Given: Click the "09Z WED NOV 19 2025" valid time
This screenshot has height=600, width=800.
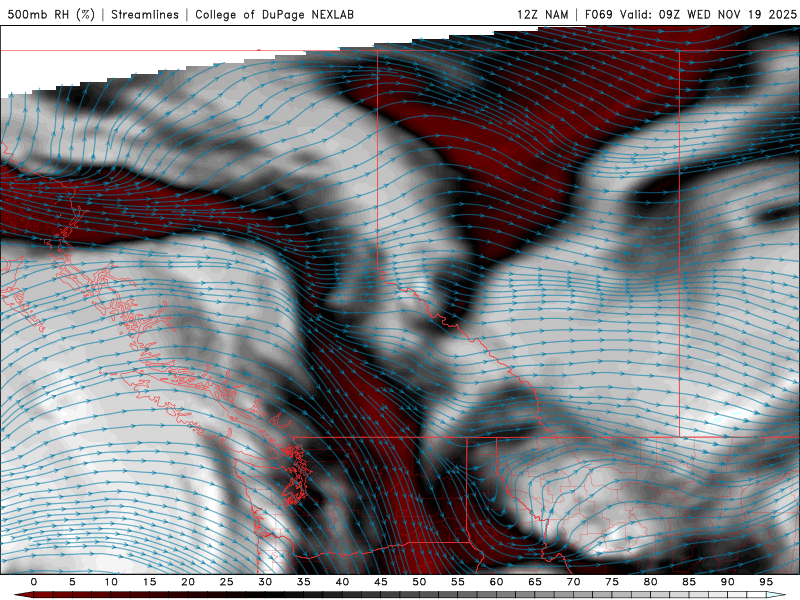Looking at the screenshot, I should (x=727, y=14).
